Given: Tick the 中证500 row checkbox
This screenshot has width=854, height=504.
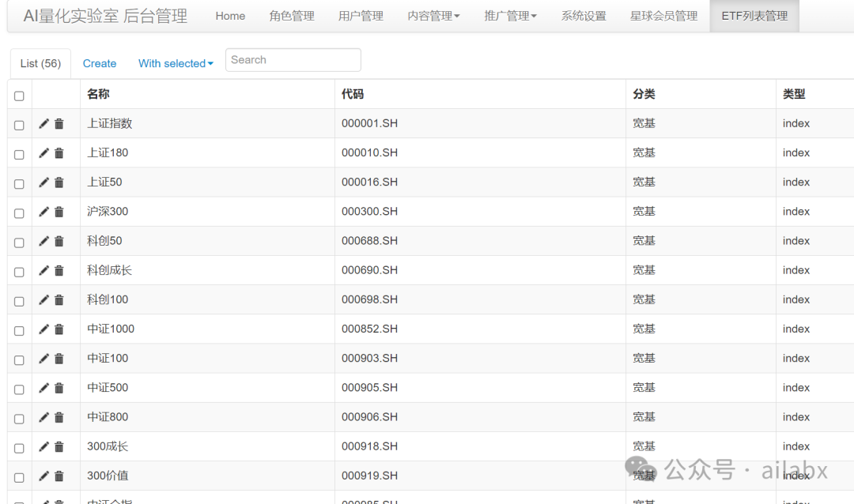Looking at the screenshot, I should (x=19, y=389).
